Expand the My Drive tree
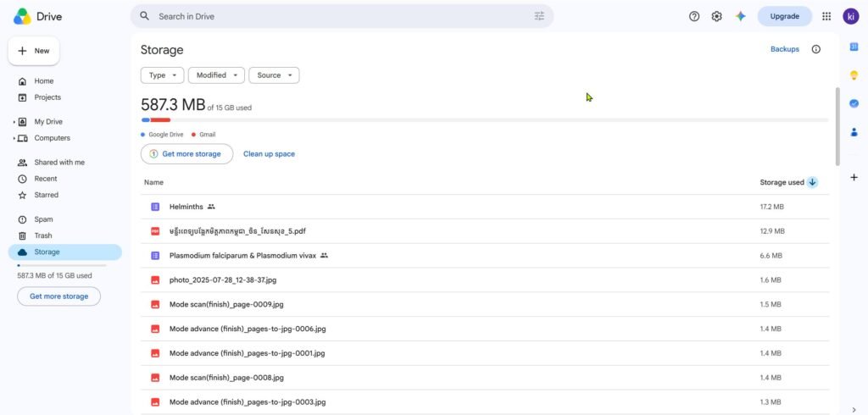 [x=14, y=122]
